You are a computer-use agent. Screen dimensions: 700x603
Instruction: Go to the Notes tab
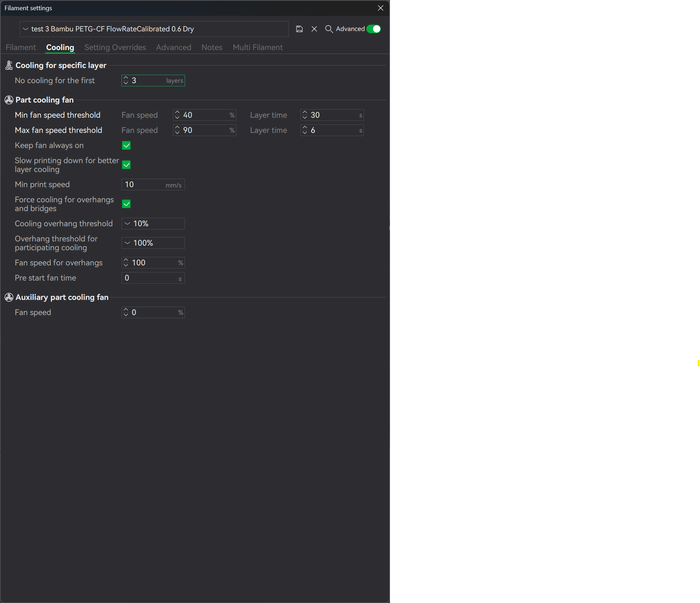212,48
